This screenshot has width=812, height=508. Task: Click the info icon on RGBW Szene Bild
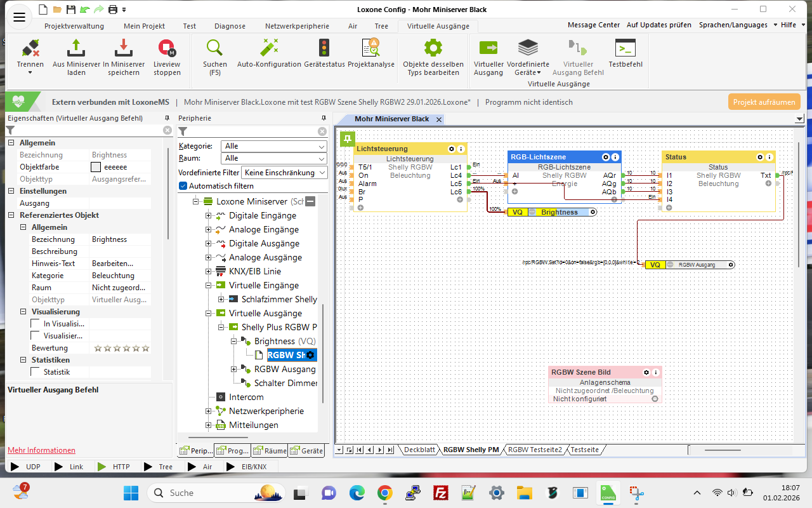pos(656,373)
